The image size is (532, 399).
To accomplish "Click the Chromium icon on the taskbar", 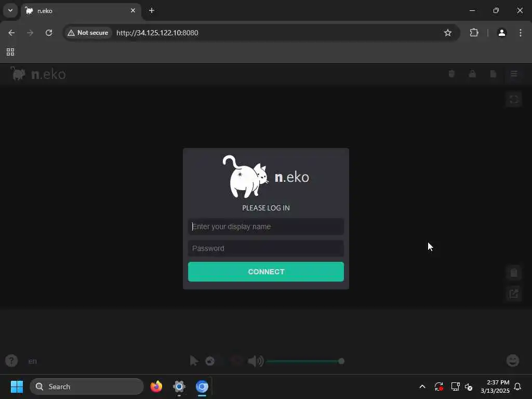I will (x=202, y=387).
